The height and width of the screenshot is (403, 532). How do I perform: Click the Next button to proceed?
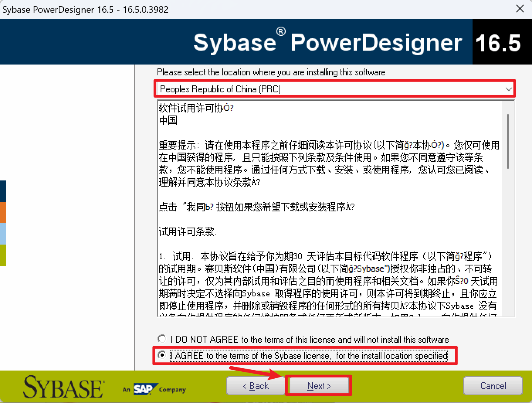319,385
